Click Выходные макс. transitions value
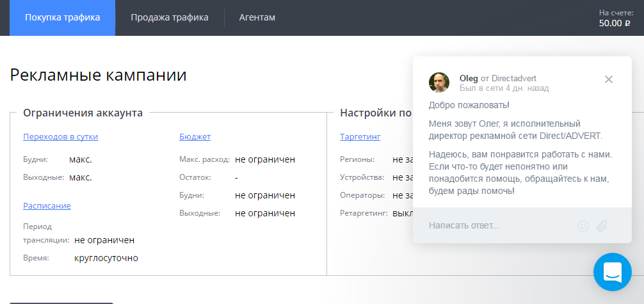The height and width of the screenshot is (304, 644). coord(81,177)
